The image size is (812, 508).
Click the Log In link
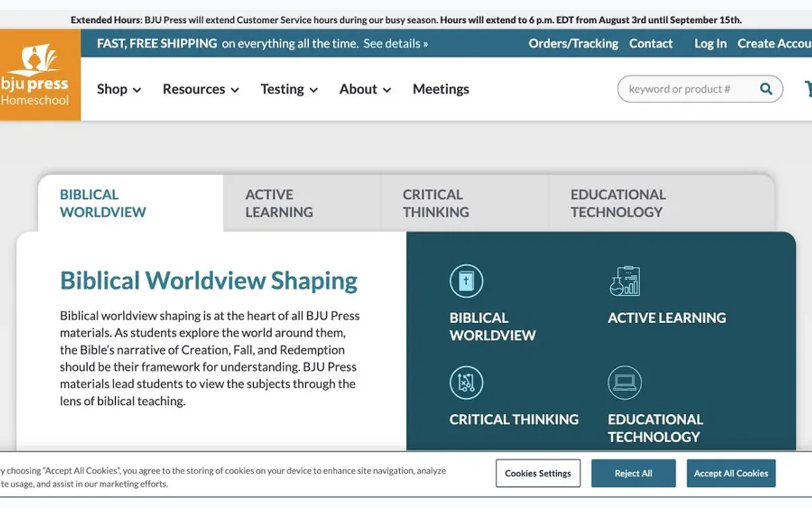[x=710, y=43]
